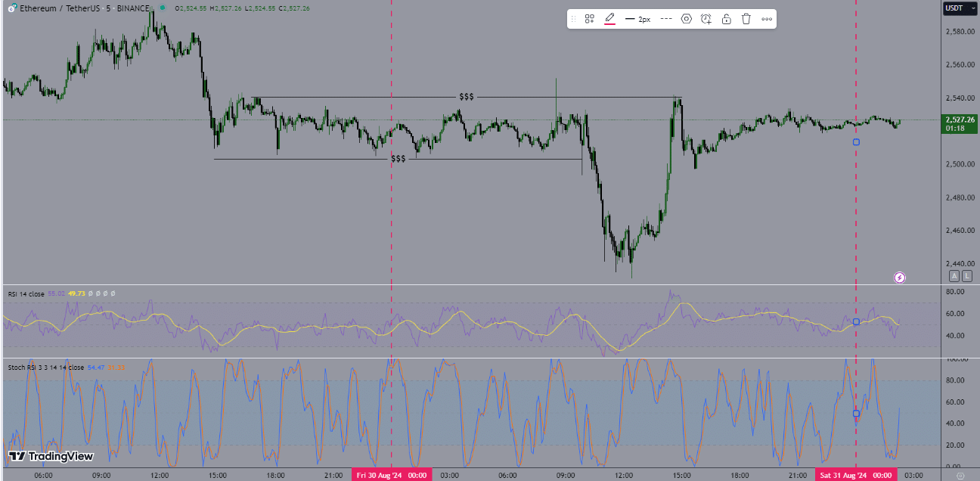Click RSI moving average value 49.73

click(76, 293)
